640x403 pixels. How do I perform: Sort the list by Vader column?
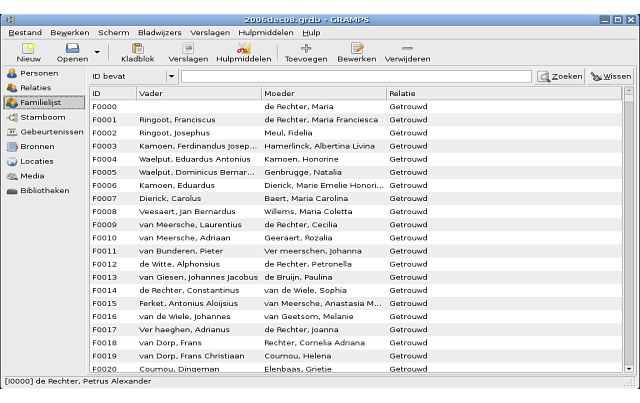[x=197, y=94]
